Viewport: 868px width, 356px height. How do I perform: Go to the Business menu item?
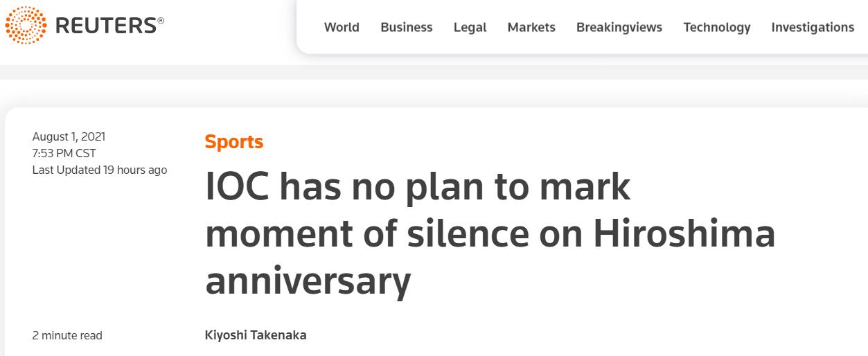pyautogui.click(x=407, y=27)
